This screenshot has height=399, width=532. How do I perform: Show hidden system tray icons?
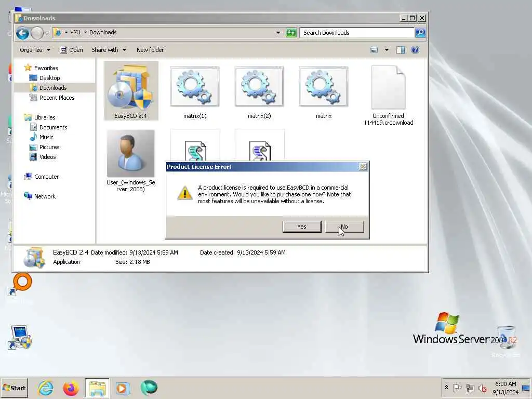coord(446,388)
